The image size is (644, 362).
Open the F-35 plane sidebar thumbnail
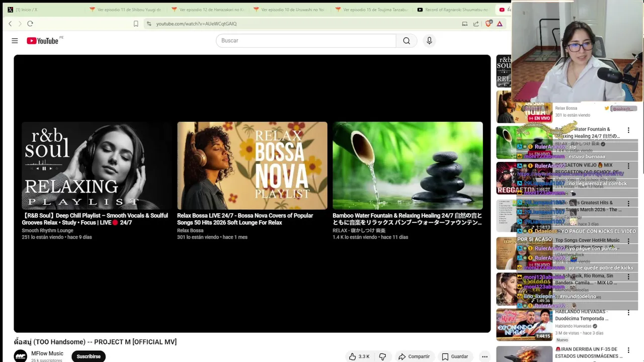524,354
